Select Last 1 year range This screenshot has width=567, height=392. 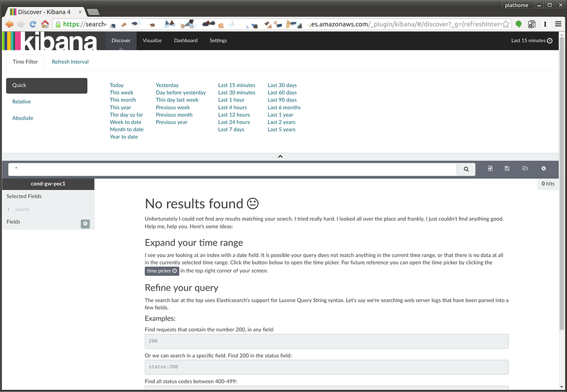280,115
